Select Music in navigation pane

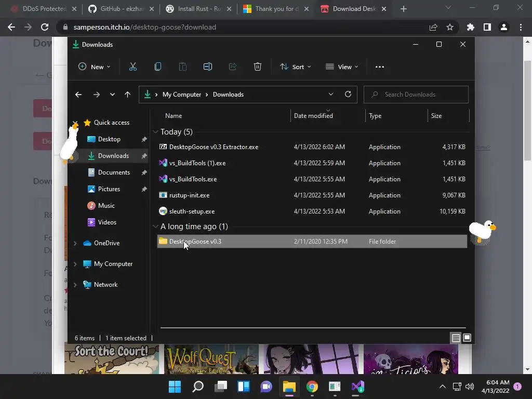(106, 206)
